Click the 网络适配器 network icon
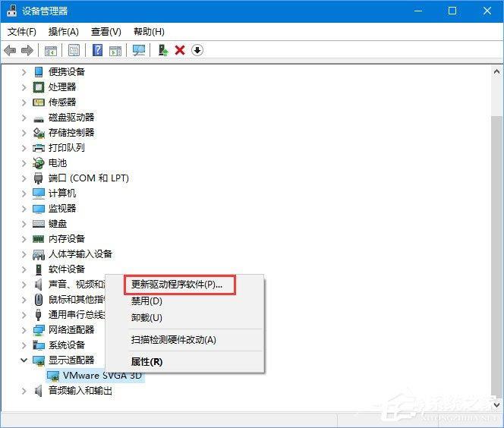Screen dimensions: 504x428 point(39,329)
